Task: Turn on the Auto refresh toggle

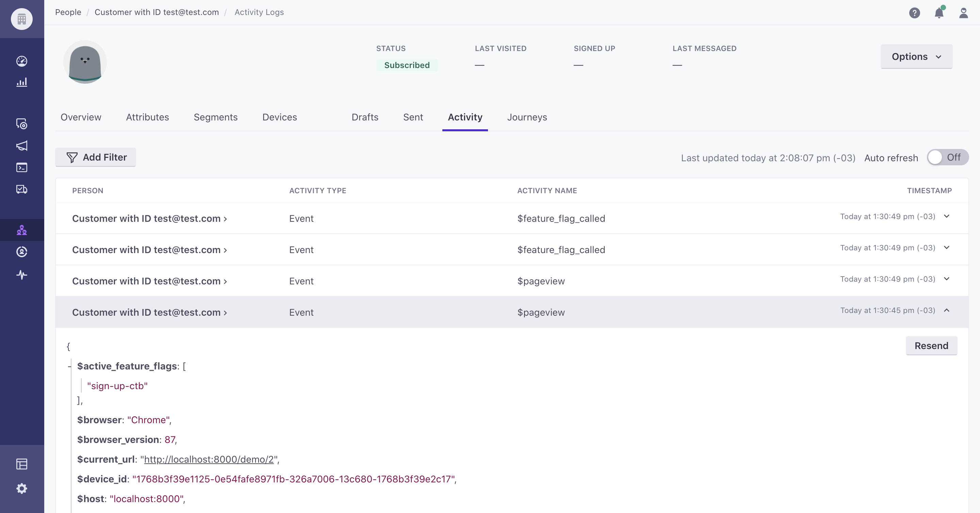Action: (947, 158)
